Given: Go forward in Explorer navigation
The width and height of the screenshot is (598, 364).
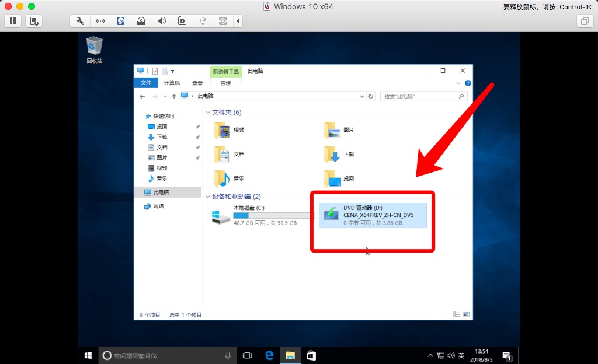Looking at the screenshot, I should [x=155, y=96].
